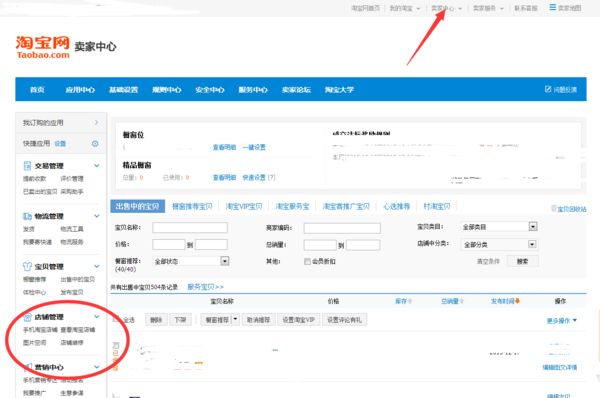The image size is (600, 398).
Task: Collapse the 营销中心 section chevron
Action: [97, 367]
